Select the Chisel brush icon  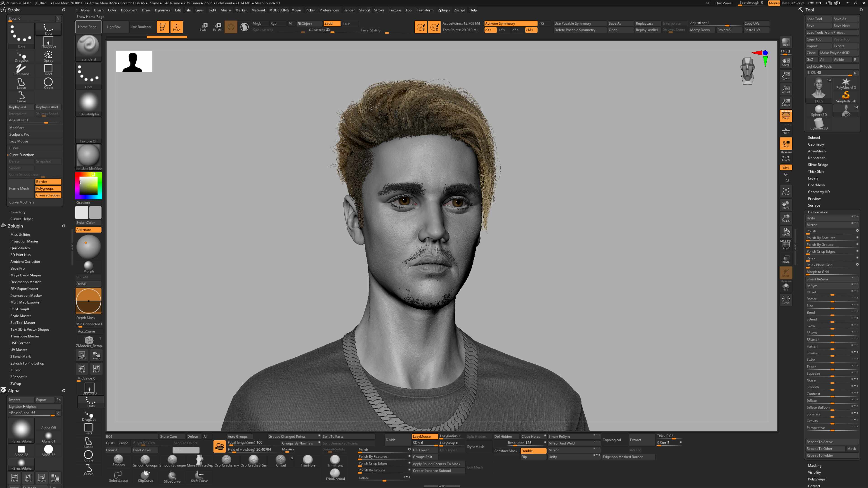(x=281, y=460)
